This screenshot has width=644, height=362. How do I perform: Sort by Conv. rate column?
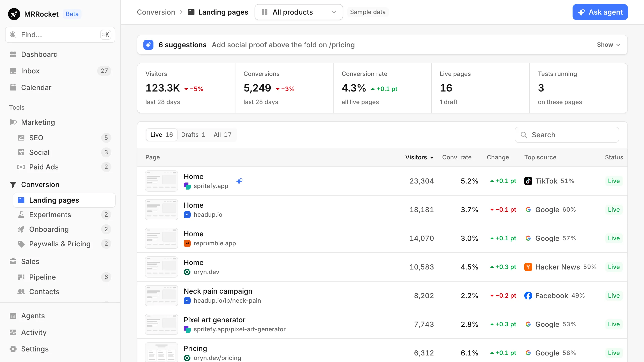pos(457,157)
